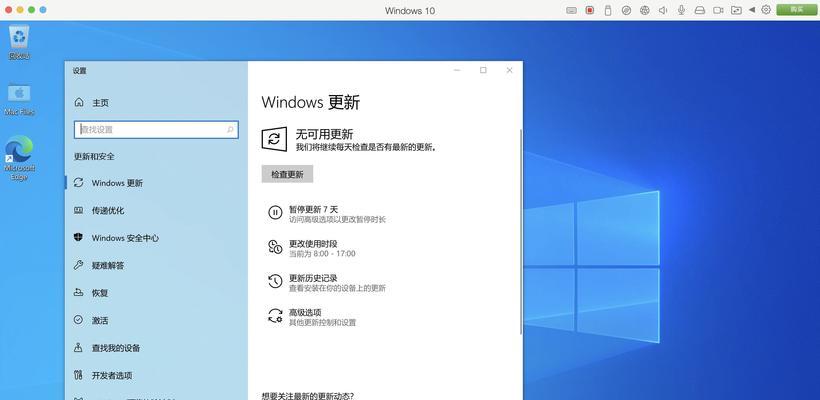Click the keyboard icon in Parallels toolbar
Image resolution: width=820 pixels, height=400 pixels.
(x=572, y=10)
